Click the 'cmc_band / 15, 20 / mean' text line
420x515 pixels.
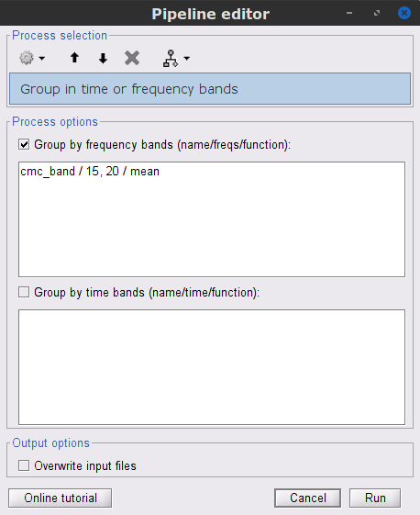(x=90, y=172)
